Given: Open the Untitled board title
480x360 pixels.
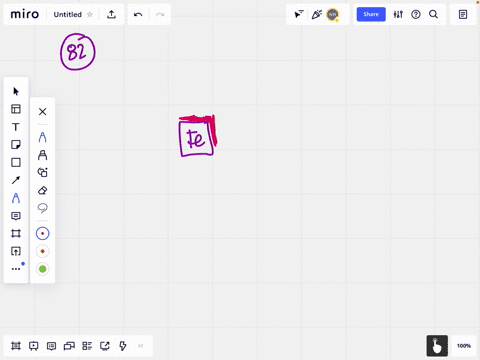Looking at the screenshot, I should pyautogui.click(x=68, y=15).
